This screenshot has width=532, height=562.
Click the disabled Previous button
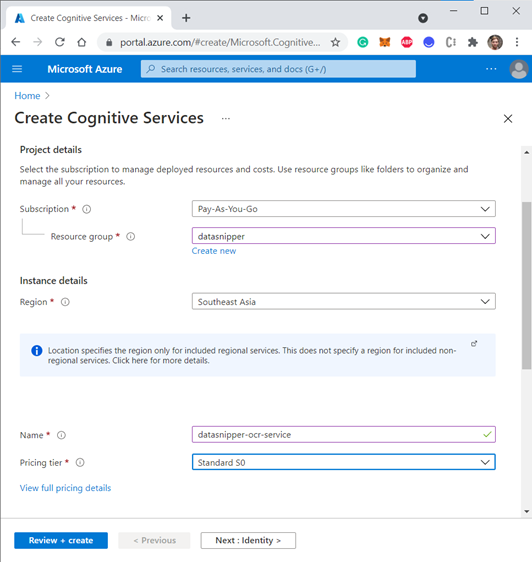coord(155,540)
